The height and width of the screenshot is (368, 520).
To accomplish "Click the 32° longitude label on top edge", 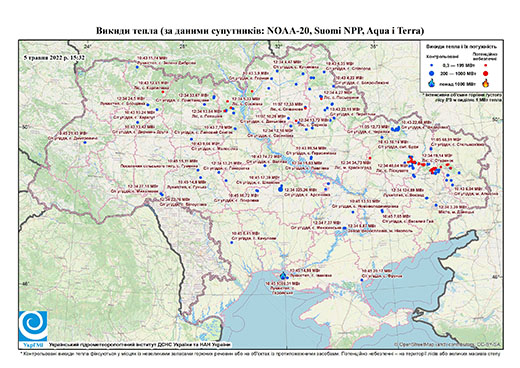I will click(x=278, y=46).
